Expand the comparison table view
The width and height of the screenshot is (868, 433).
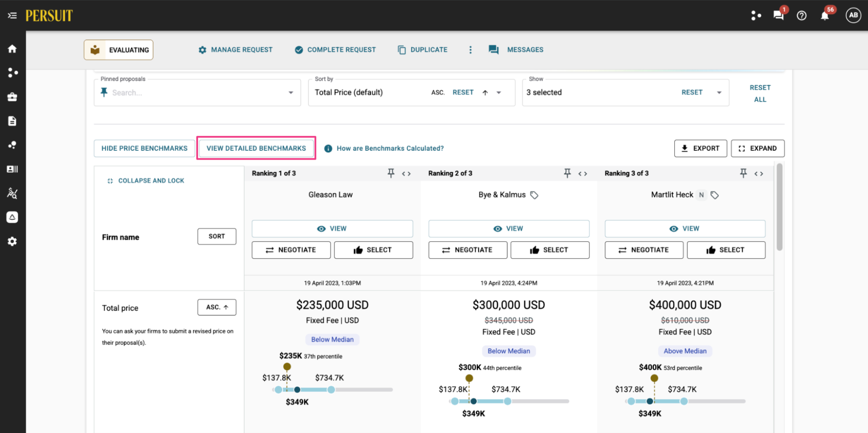(757, 148)
